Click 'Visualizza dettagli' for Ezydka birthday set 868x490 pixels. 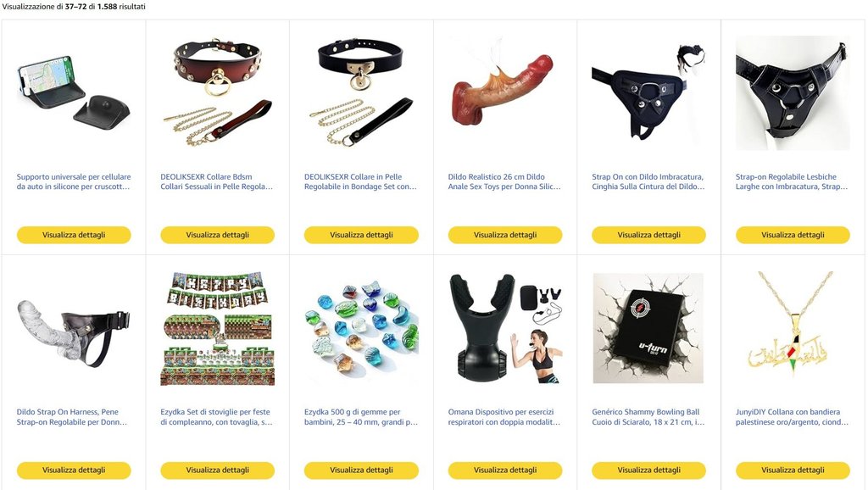[218, 470]
